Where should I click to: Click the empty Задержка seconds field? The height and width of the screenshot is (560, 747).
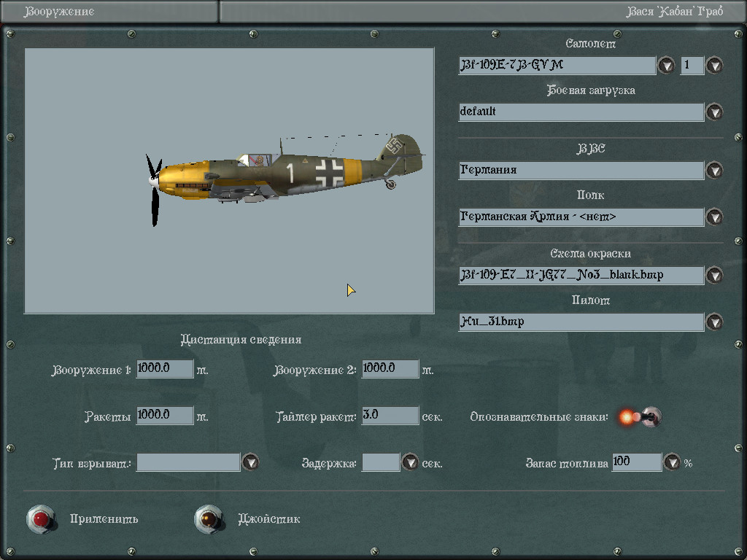(381, 462)
